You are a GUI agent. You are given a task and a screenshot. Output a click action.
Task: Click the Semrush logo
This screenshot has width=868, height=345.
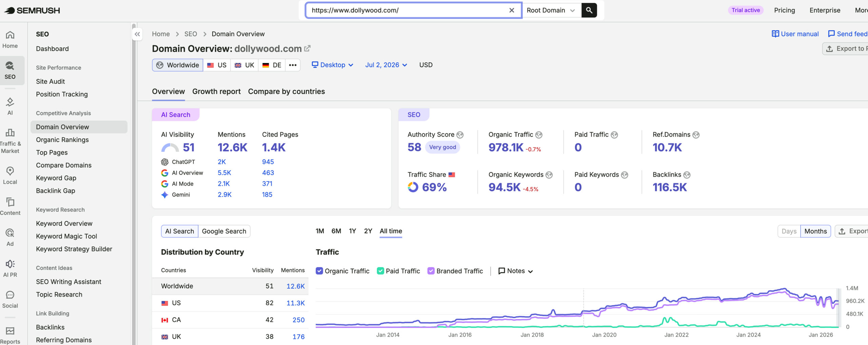point(32,11)
